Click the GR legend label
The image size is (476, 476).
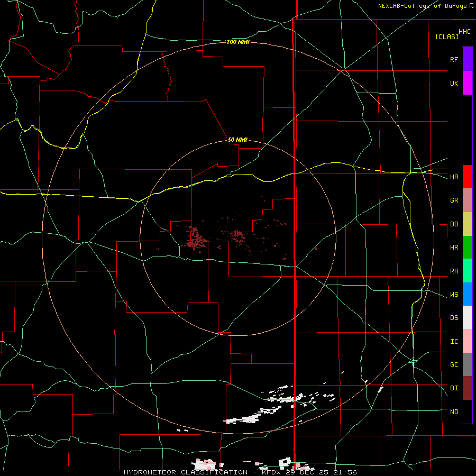(x=454, y=200)
